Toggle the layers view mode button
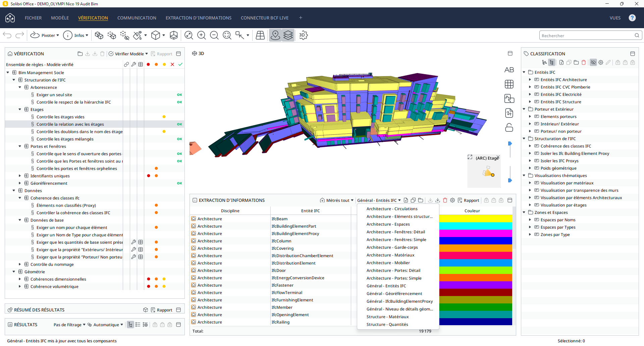This screenshot has height=346, width=644. (x=288, y=35)
